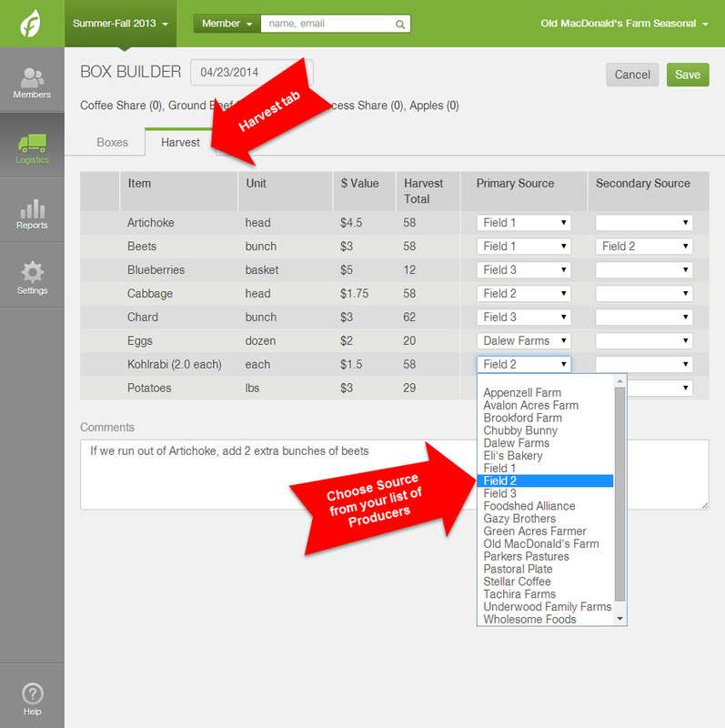Open Cabbage primary source dropdown
The height and width of the screenshot is (728, 725).
click(x=524, y=293)
